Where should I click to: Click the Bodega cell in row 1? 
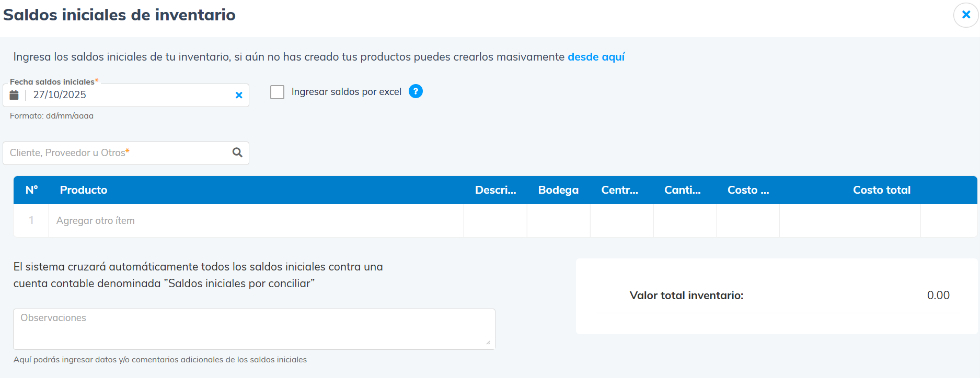[x=558, y=221]
